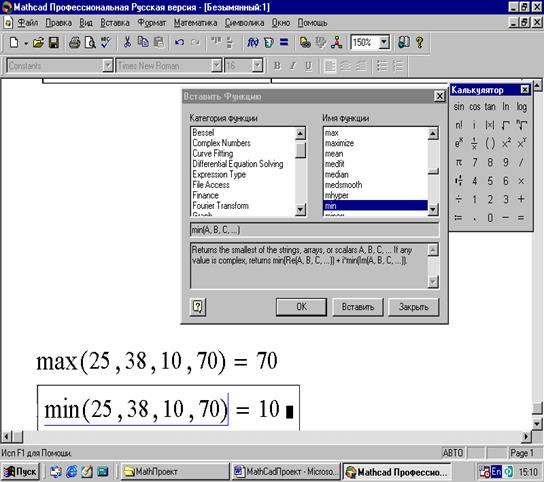Click the e^x exponent calculator button
Image resolution: width=544 pixels, height=482 pixels.
click(459, 143)
